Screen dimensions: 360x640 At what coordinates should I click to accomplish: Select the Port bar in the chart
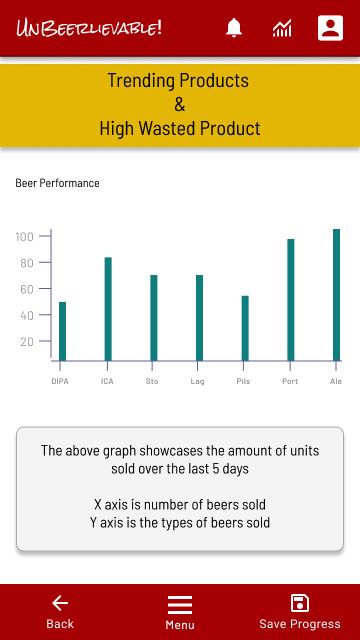[x=291, y=300]
